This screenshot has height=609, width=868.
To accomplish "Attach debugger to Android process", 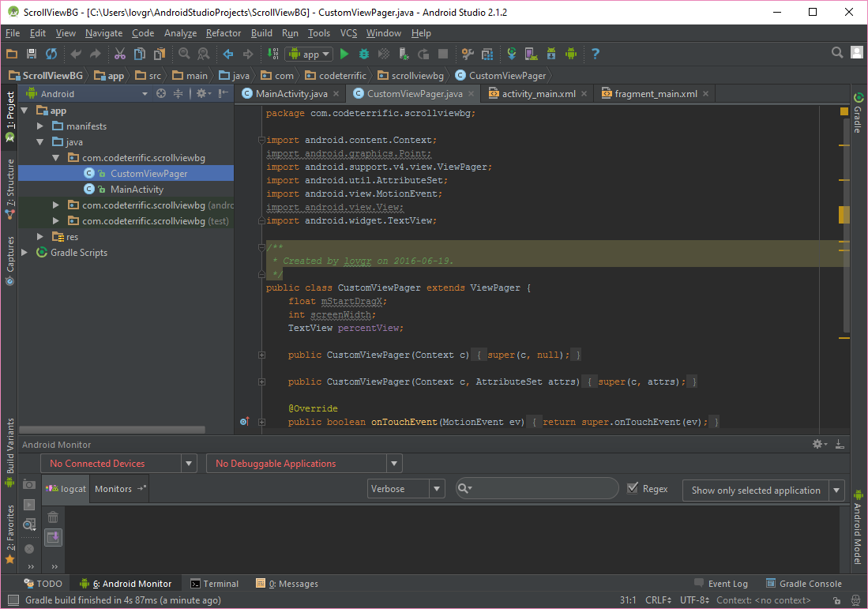I will pos(404,54).
